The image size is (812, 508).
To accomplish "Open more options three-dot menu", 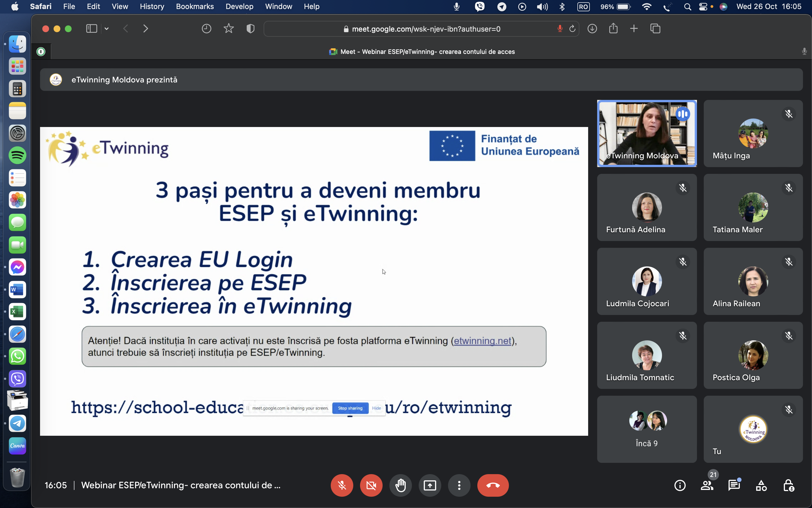I will [x=459, y=485].
